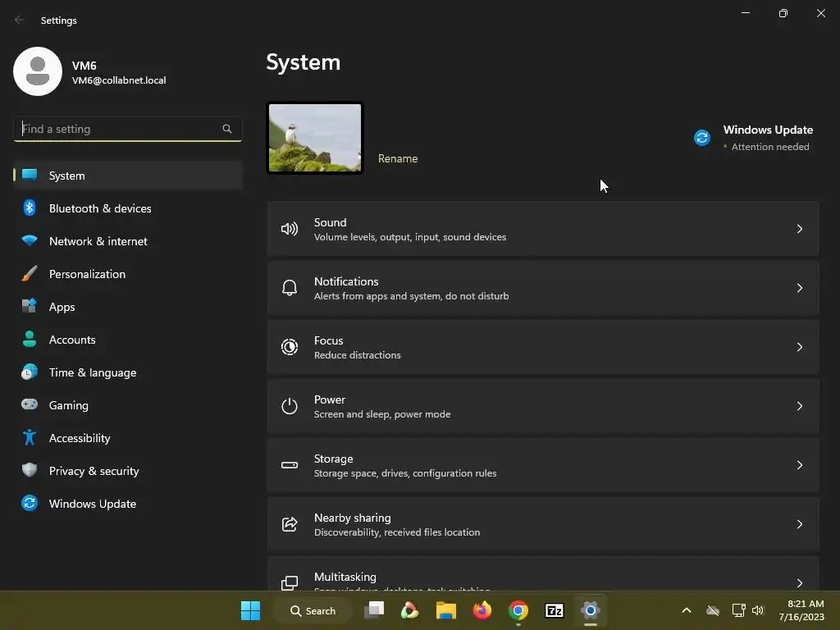
Task: Click the Network wifi icon in sidebar
Action: pos(30,240)
